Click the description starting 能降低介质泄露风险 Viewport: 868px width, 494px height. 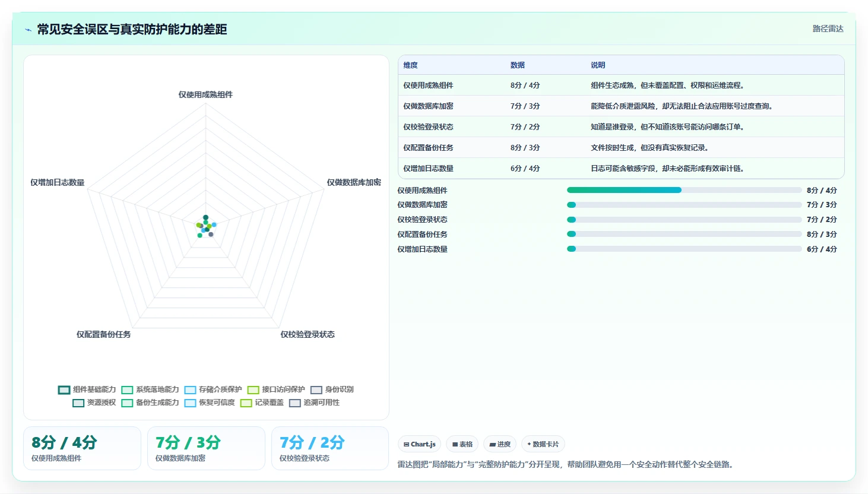click(x=682, y=106)
